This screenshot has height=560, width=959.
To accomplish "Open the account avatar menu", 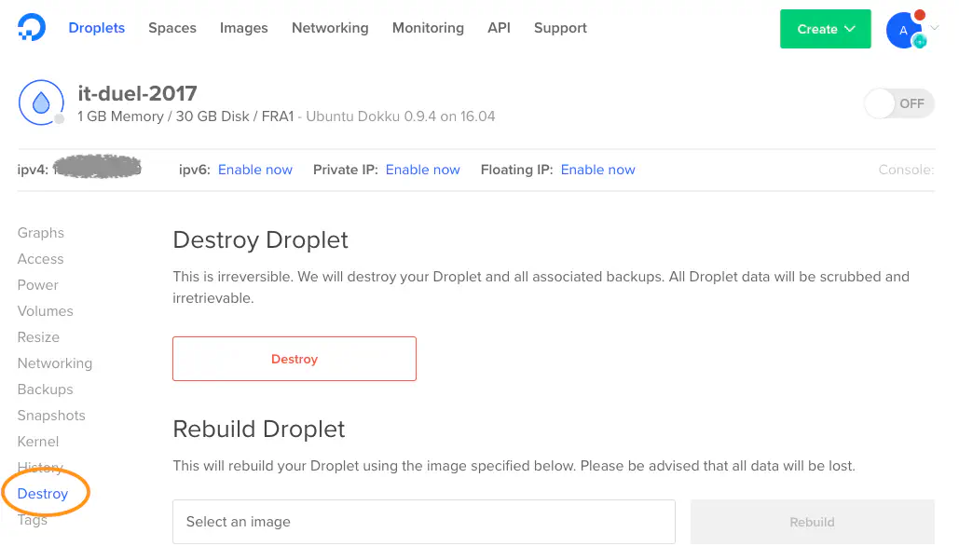I will (902, 30).
